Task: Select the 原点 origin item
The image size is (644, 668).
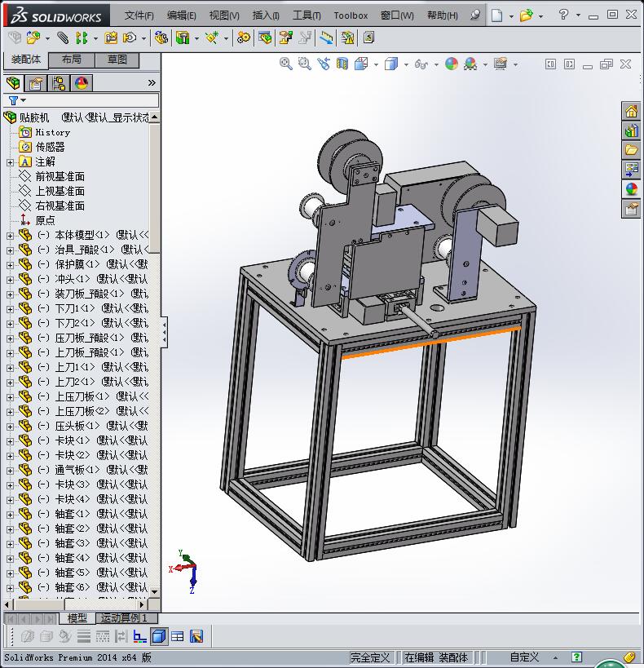Action: tap(45, 220)
